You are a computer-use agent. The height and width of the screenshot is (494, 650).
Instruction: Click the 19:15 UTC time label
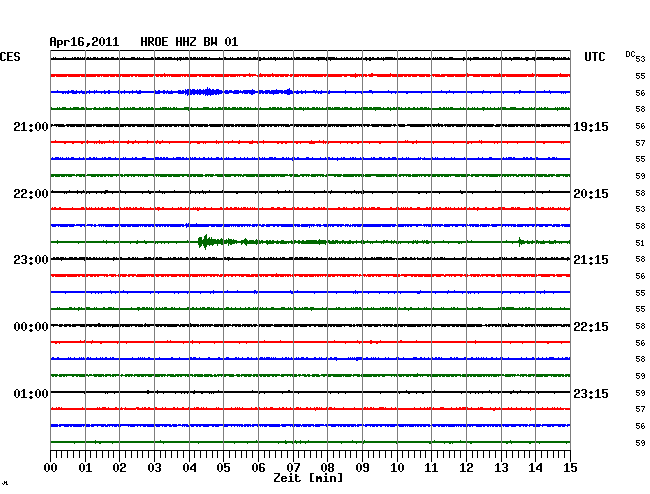pos(591,127)
